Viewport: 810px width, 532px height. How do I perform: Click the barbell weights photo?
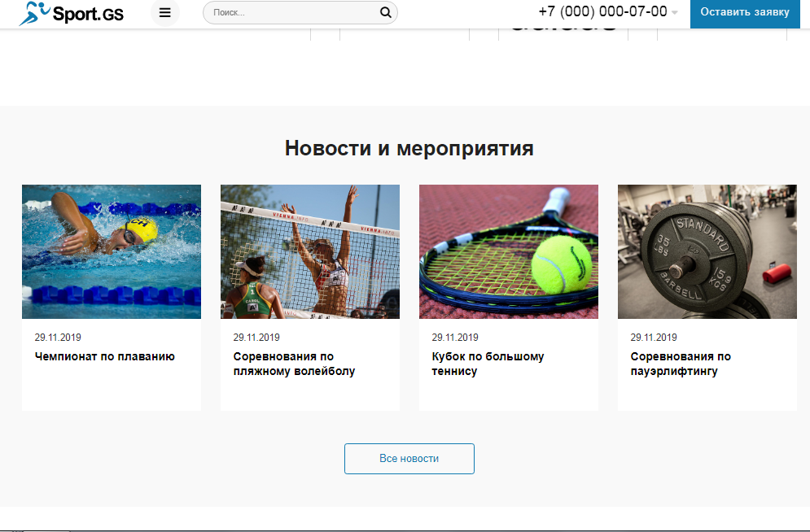707,251
